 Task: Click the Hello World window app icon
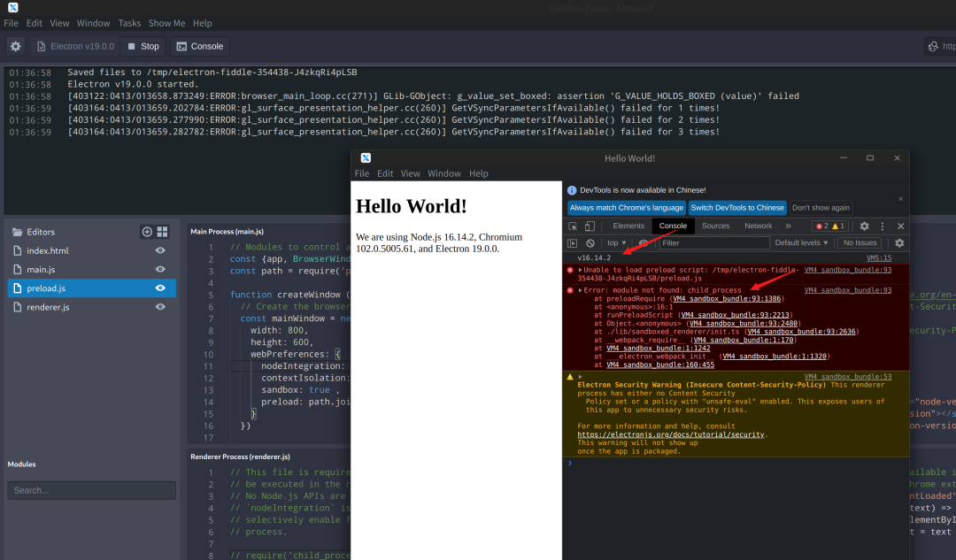pyautogui.click(x=366, y=157)
